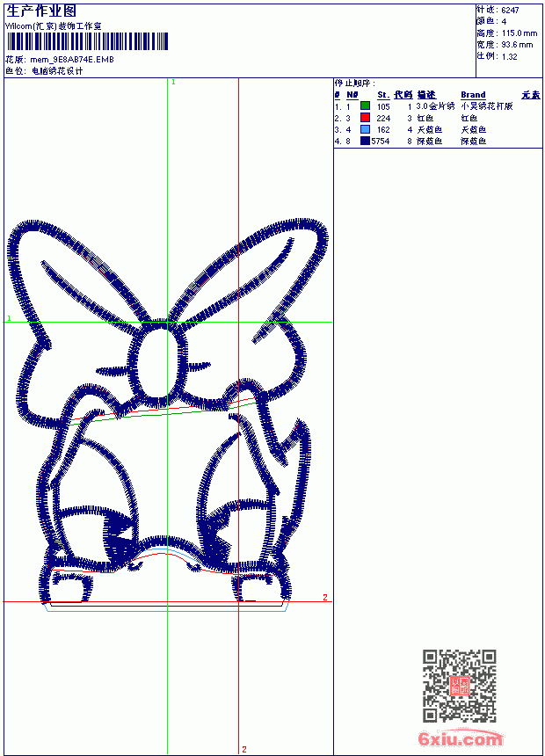This screenshot has width=545, height=756.
Task: Click the 'N#' column header
Action: pyautogui.click(x=352, y=95)
